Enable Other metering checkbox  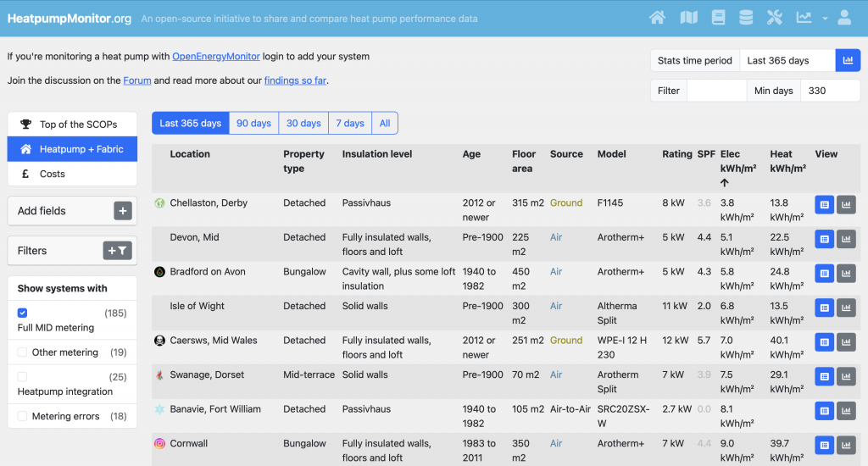point(23,352)
